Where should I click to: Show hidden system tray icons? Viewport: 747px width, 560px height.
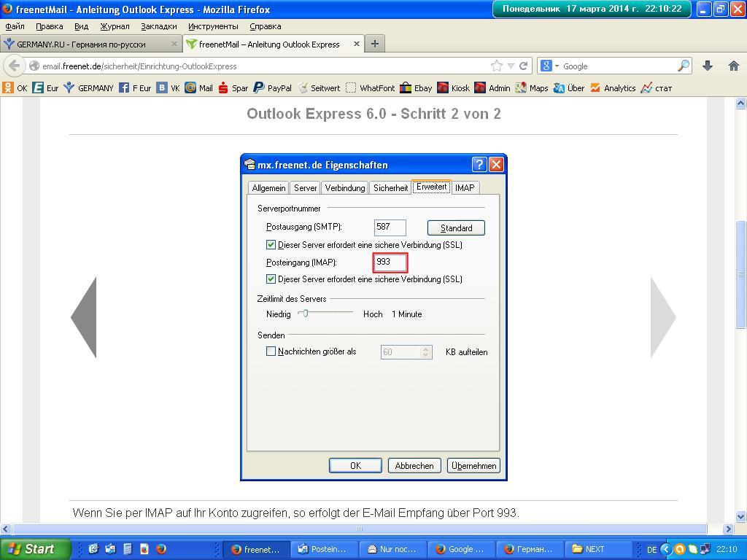coord(666,549)
